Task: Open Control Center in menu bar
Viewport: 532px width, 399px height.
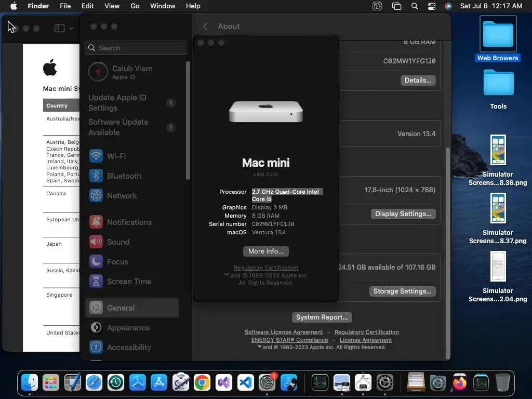Action: (x=432, y=6)
